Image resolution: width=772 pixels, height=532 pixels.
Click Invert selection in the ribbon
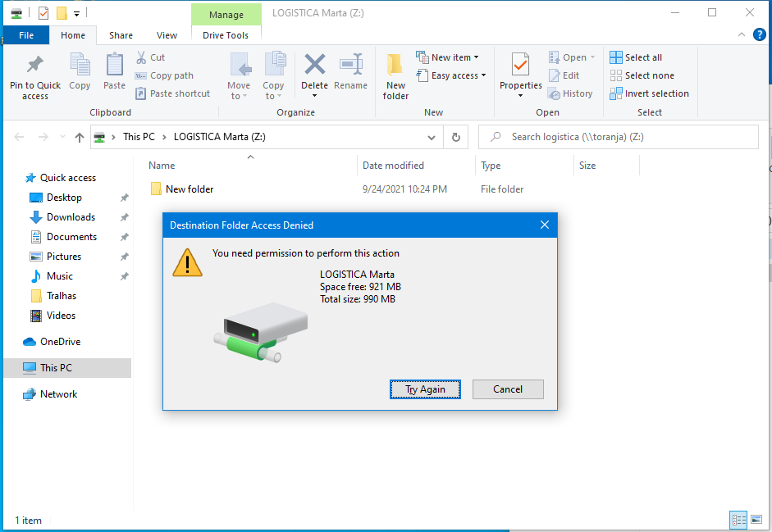tap(649, 93)
